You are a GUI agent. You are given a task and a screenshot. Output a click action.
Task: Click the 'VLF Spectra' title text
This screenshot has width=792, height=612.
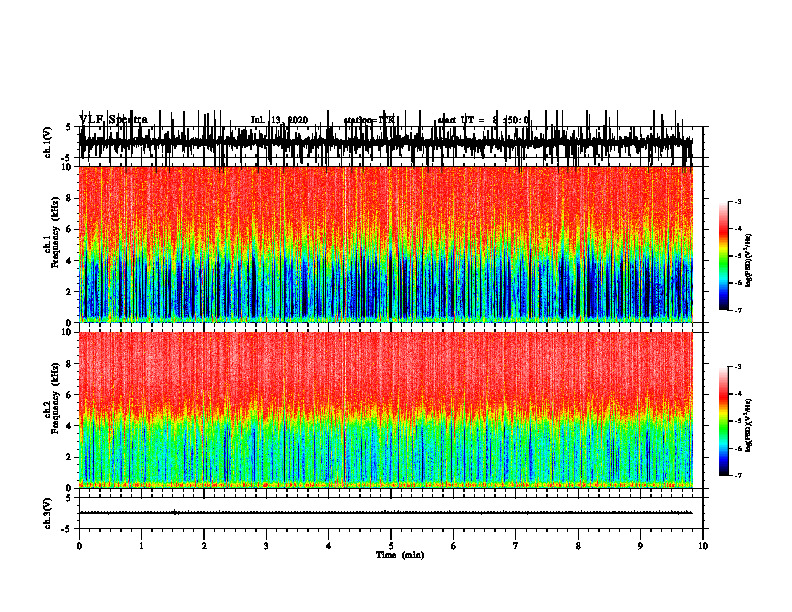pyautogui.click(x=114, y=120)
